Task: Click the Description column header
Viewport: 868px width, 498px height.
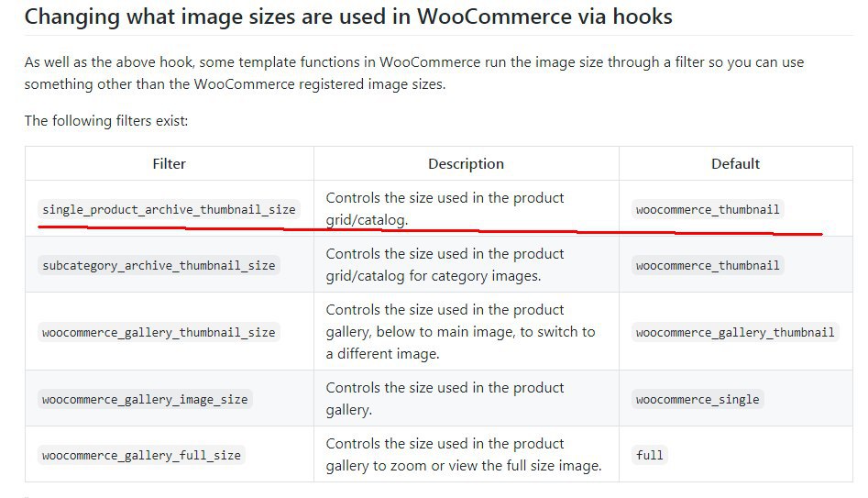Action: click(x=466, y=163)
